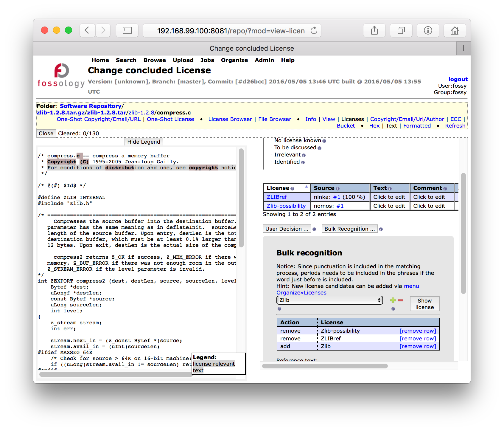Open the User Decision panel button
Image resolution: width=504 pixels, height=431 pixels.
[287, 229]
